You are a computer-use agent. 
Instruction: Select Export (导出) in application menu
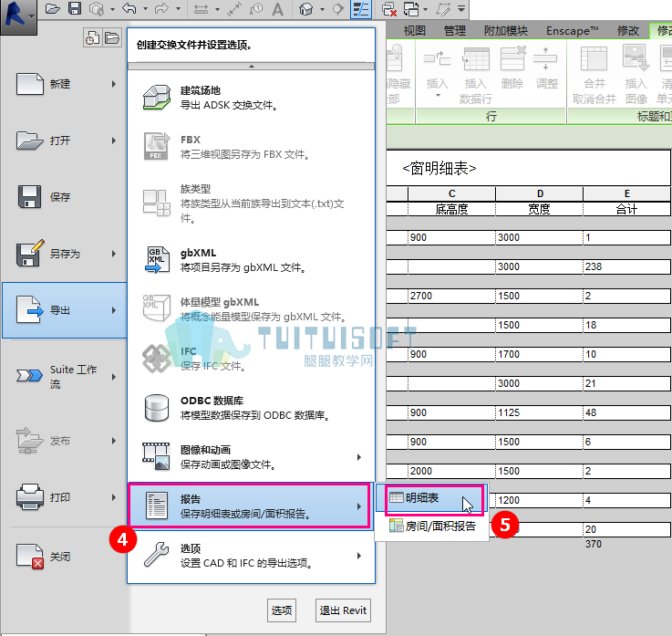coord(65,310)
